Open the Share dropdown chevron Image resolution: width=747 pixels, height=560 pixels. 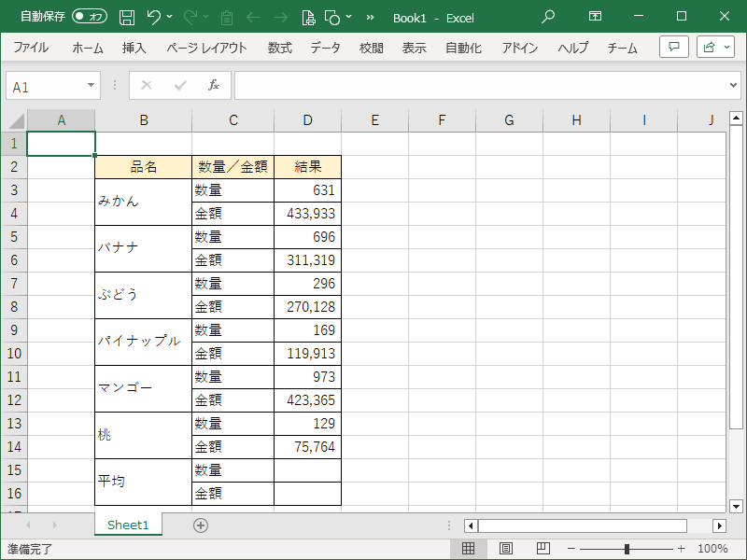click(x=726, y=47)
